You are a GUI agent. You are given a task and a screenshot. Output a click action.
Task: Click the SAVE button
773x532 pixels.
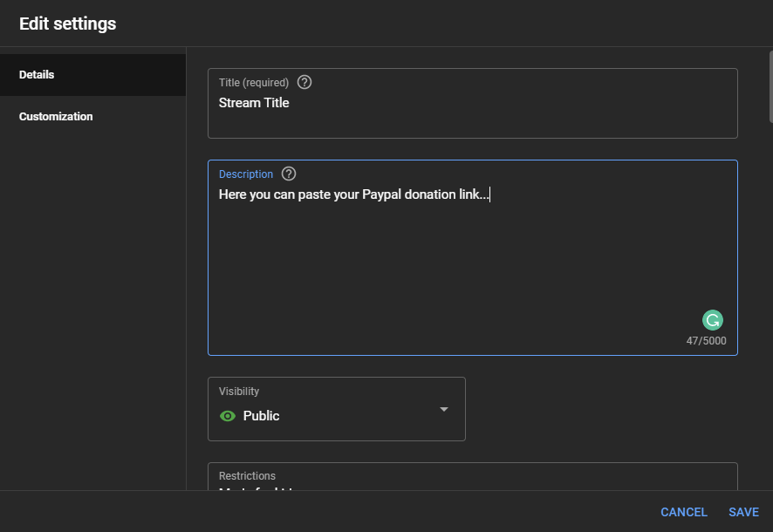[743, 512]
